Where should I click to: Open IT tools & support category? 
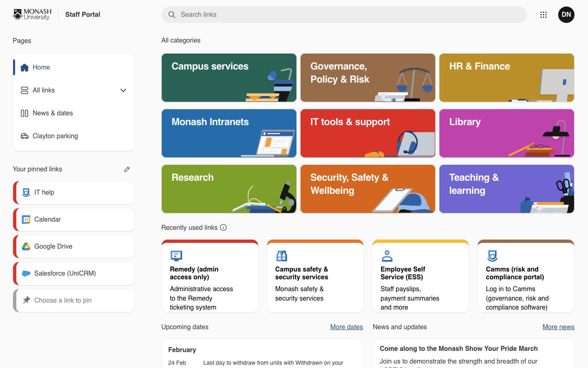(368, 133)
